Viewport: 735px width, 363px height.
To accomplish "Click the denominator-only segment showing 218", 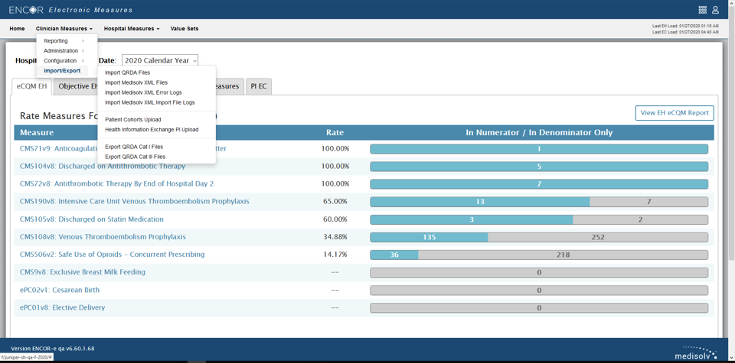I will pos(563,255).
